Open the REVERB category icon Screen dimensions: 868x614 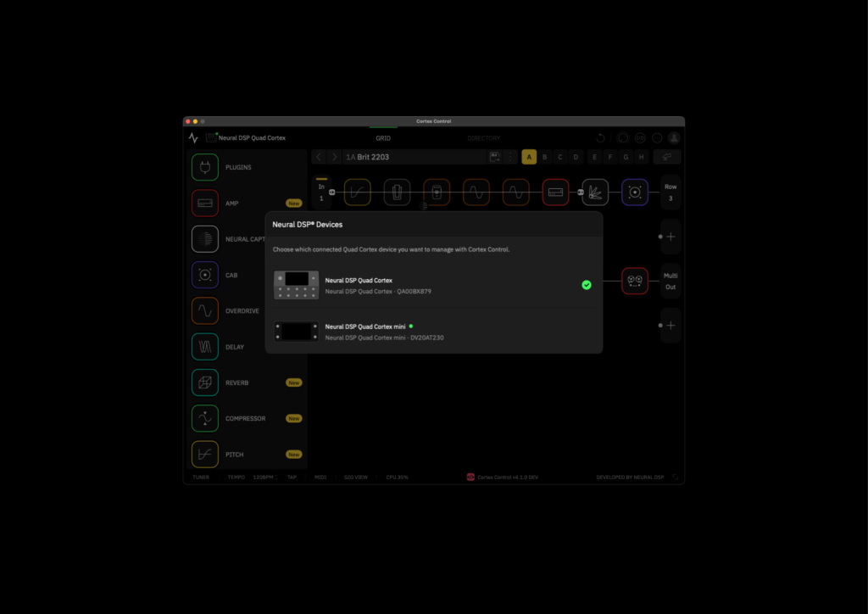(x=205, y=382)
